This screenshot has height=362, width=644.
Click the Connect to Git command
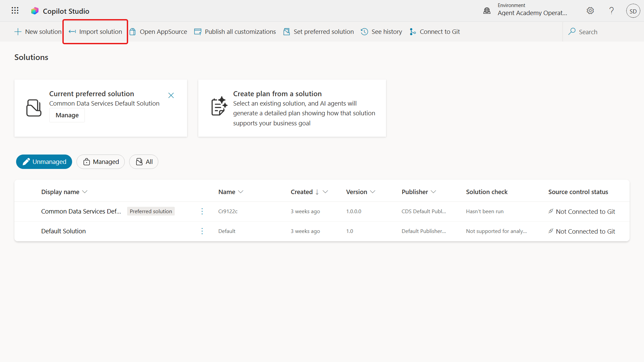tap(435, 32)
